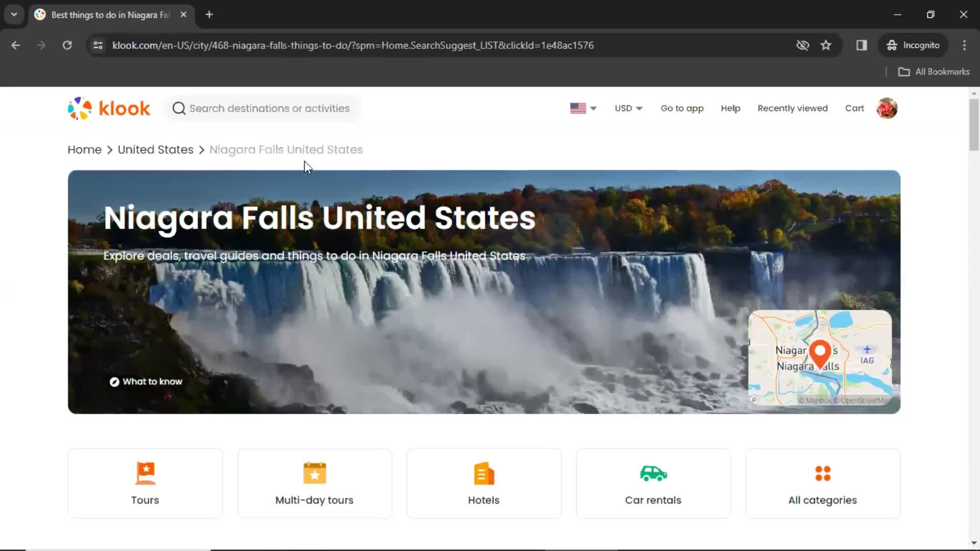
Task: Open the Tours category icon
Action: (145, 473)
